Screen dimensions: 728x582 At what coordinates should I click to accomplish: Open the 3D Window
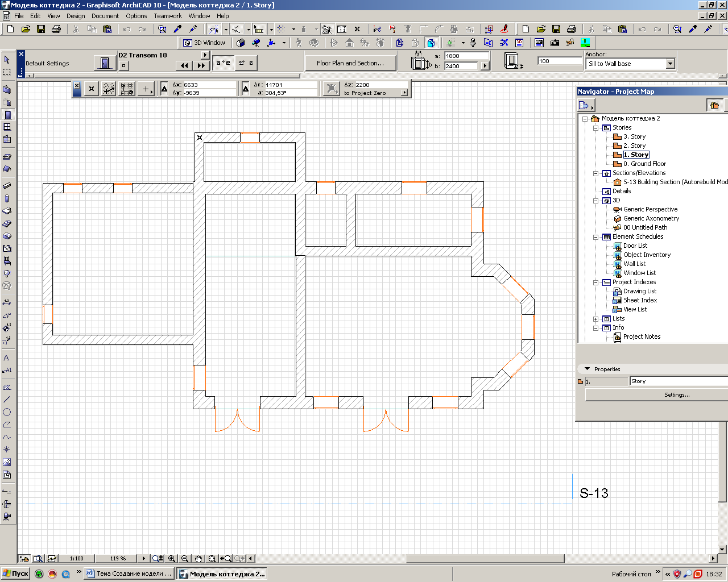tap(204, 43)
